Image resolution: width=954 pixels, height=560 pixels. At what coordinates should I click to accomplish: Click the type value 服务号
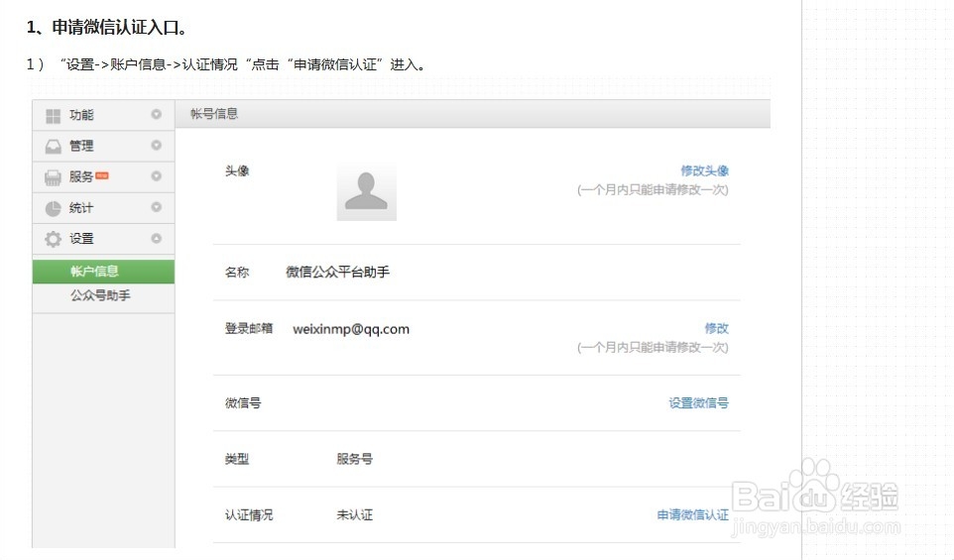tap(355, 459)
